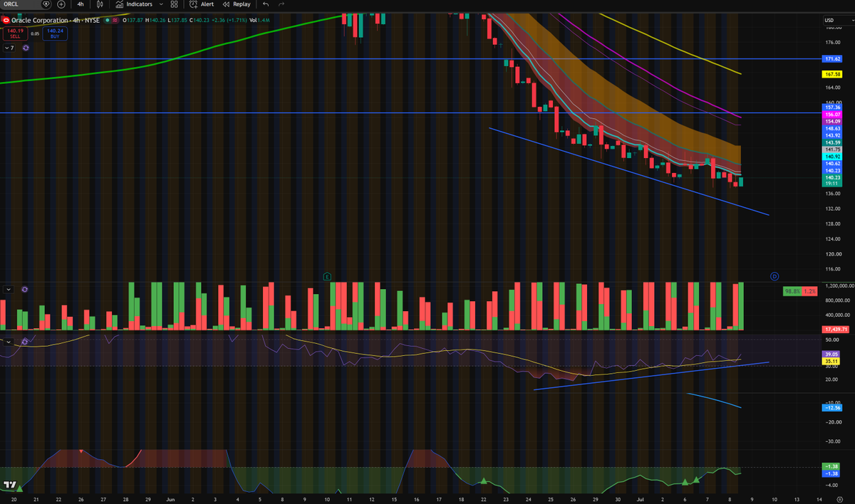This screenshot has width=855, height=504.
Task: Open the Indicators dialog
Action: coord(134,4)
